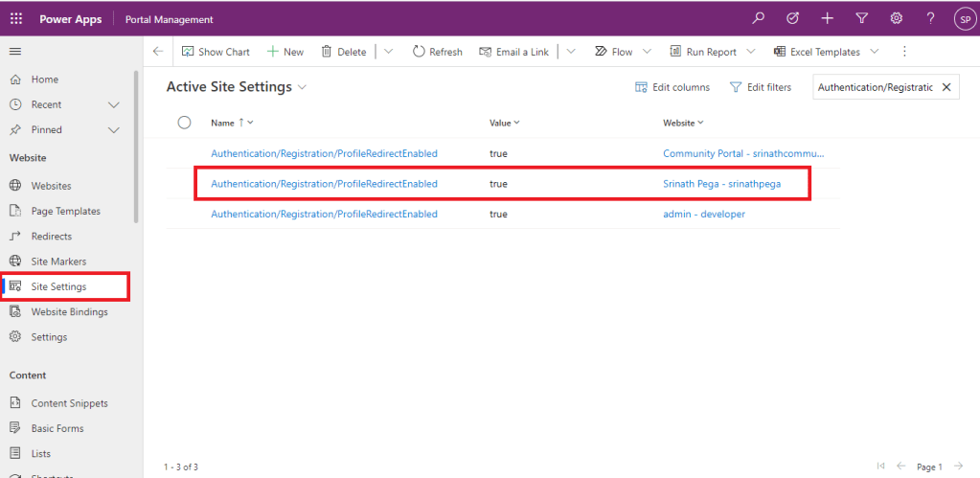Open the settings gear icon in header
Image resolution: width=980 pixels, height=478 pixels.
pos(896,19)
